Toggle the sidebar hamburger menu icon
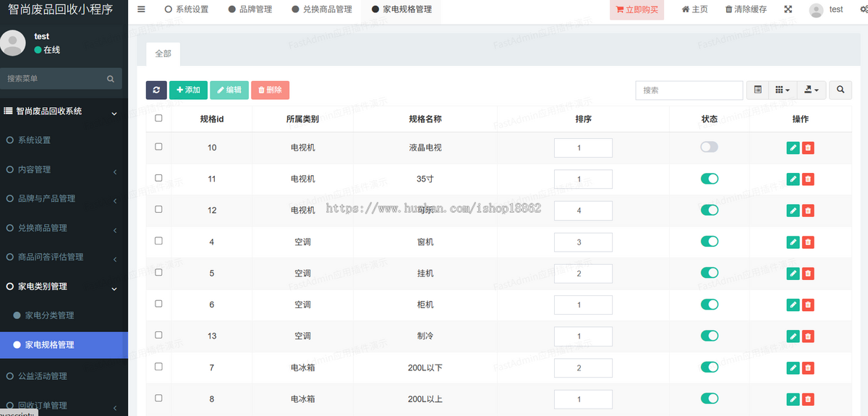 point(141,9)
